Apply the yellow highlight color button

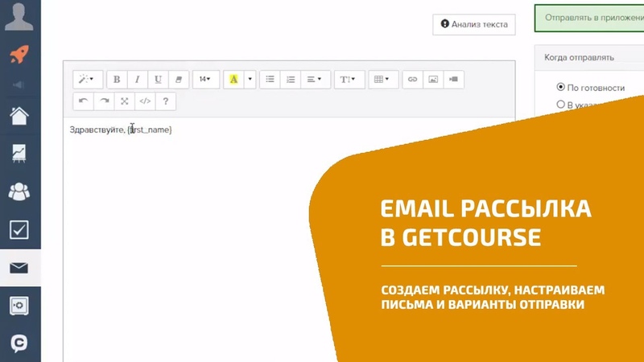pyautogui.click(x=233, y=79)
